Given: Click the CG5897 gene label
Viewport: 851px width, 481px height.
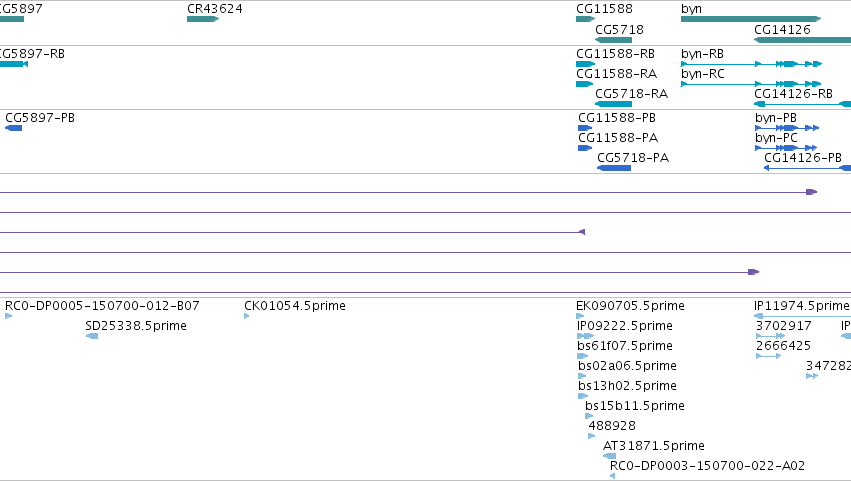Looking at the screenshot, I should coord(21,9).
